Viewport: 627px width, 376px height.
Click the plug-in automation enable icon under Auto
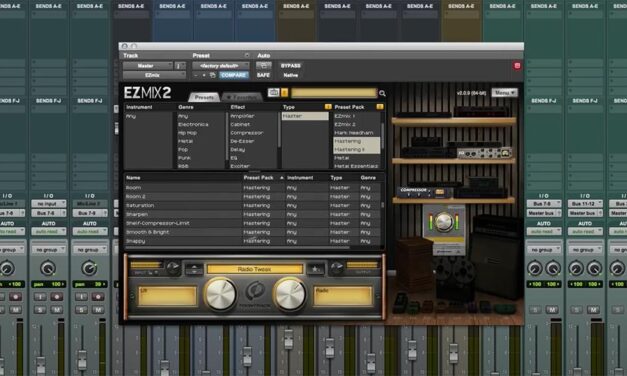(x=264, y=66)
